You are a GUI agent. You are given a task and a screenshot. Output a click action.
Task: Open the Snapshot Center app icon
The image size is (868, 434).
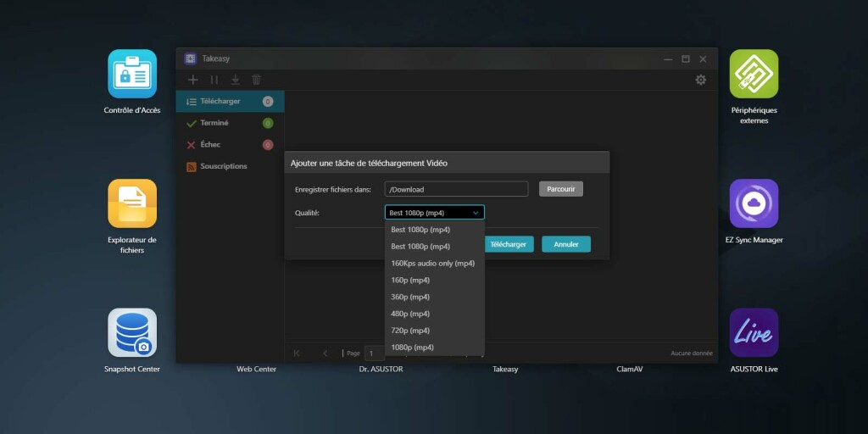tap(132, 332)
